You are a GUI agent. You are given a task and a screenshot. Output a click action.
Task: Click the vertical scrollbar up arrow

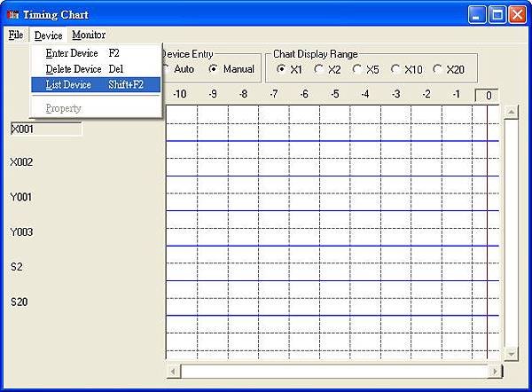tap(511, 112)
